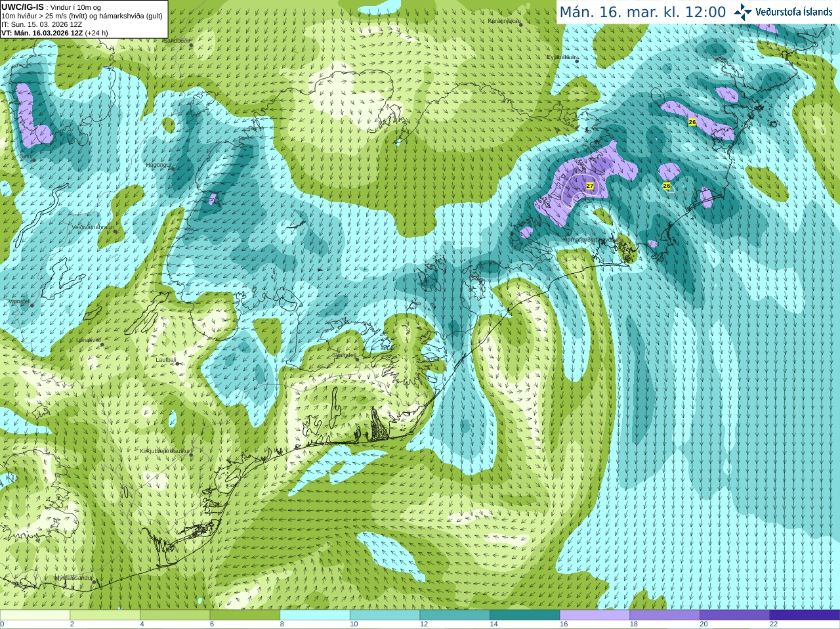Select the 'Mán. 16. mar. kl. 12:00' timestamp
This screenshot has width=840, height=629.
point(642,12)
